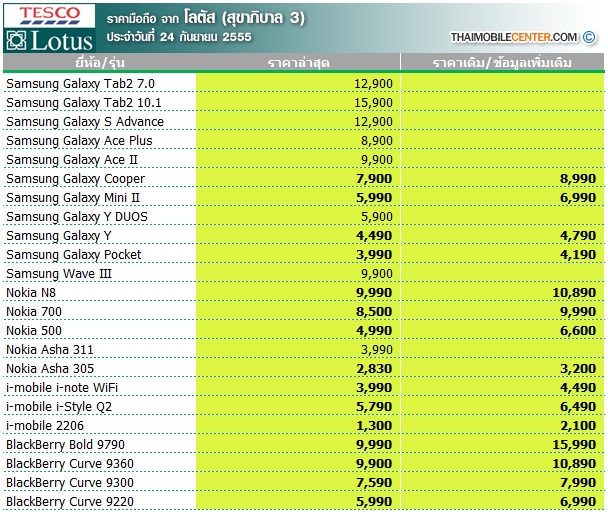
Task: Click the ราคาเดิม/ข้อมูลเพิ่มเติม column header
Action: point(502,62)
